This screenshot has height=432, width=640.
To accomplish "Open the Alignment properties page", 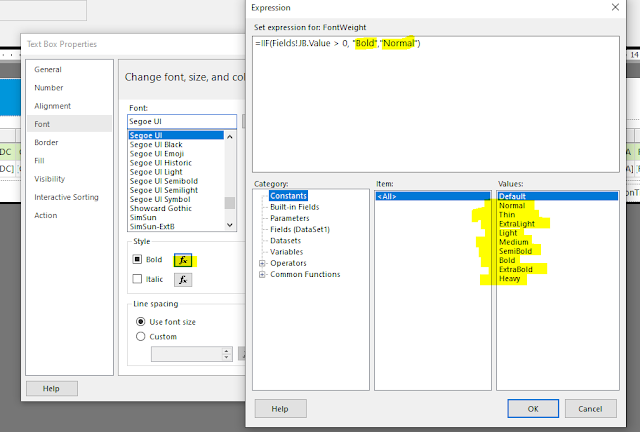I will (x=52, y=106).
